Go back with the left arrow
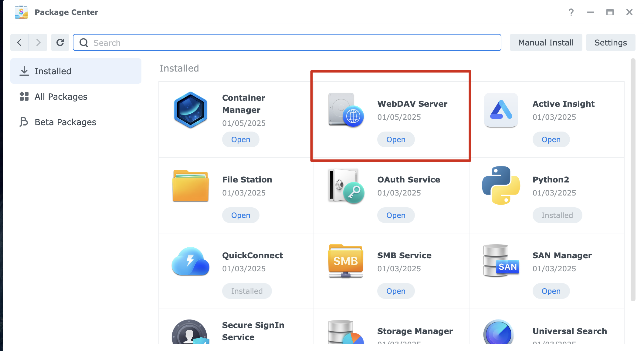Viewport: 644px width, 351px height. 19,42
